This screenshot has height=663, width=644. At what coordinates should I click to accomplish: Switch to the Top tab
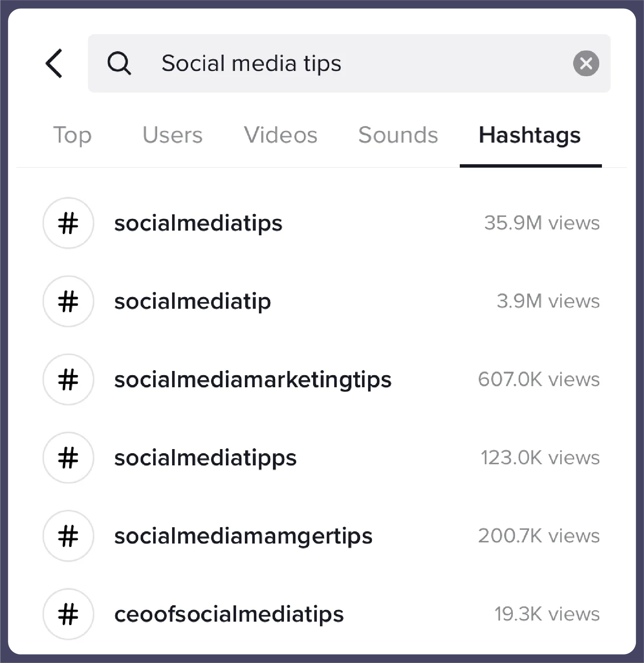click(x=72, y=135)
